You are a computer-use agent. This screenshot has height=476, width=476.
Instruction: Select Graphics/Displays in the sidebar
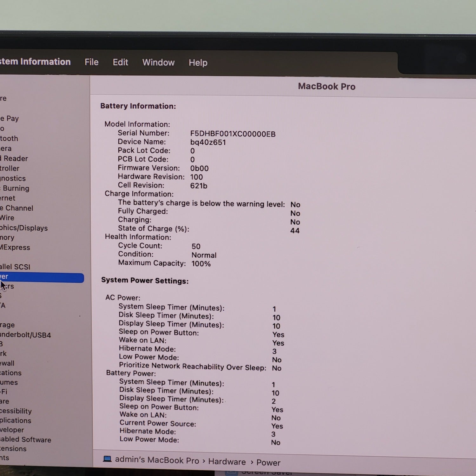tap(24, 228)
